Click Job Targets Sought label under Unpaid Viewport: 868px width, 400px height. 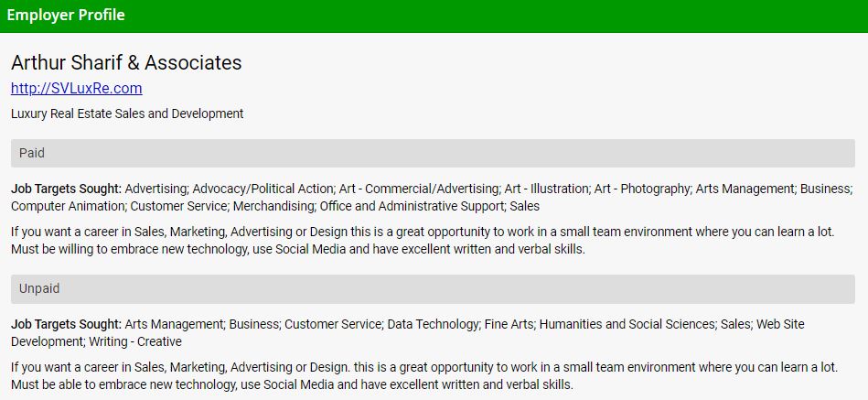[66, 324]
